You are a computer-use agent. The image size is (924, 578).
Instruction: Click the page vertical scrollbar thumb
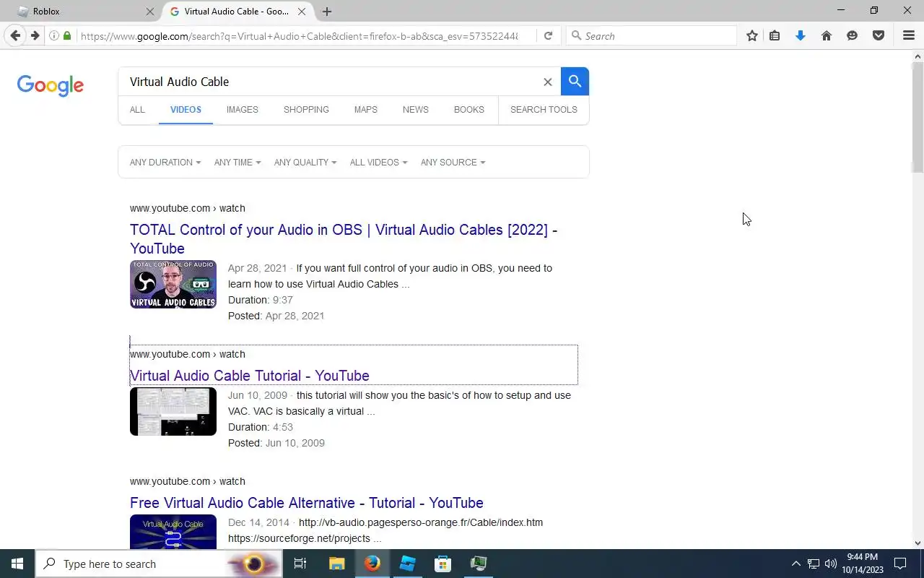click(918, 117)
